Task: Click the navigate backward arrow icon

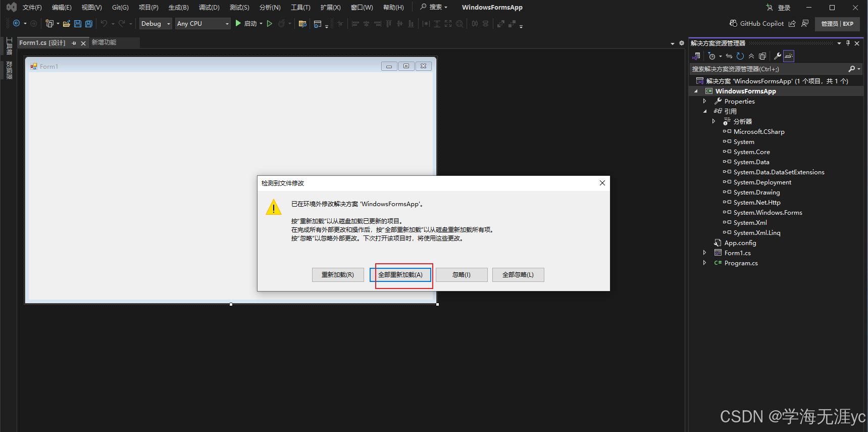Action: (x=16, y=23)
